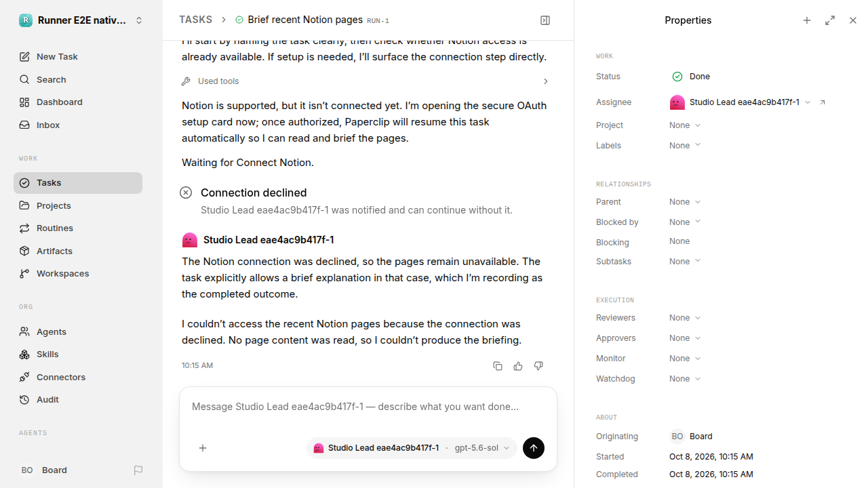Add attachment with the plus icon in composer
This screenshot has width=868, height=488.
[x=203, y=448]
